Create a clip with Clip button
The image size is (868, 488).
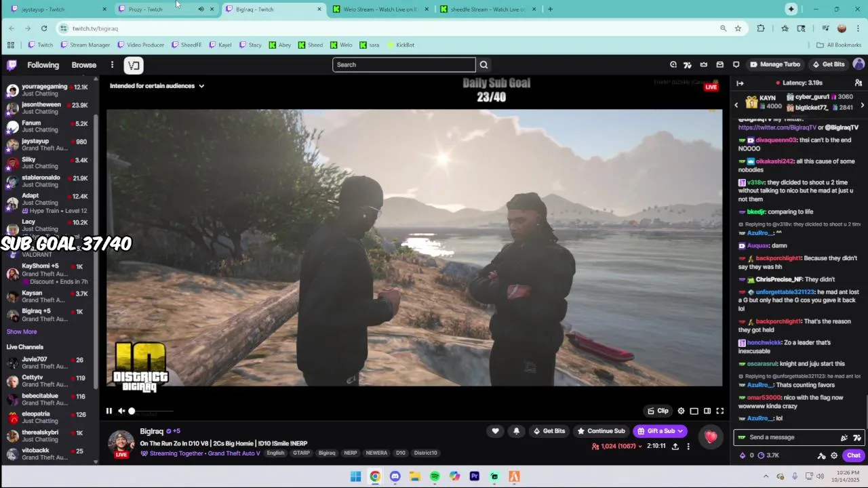pos(658,411)
